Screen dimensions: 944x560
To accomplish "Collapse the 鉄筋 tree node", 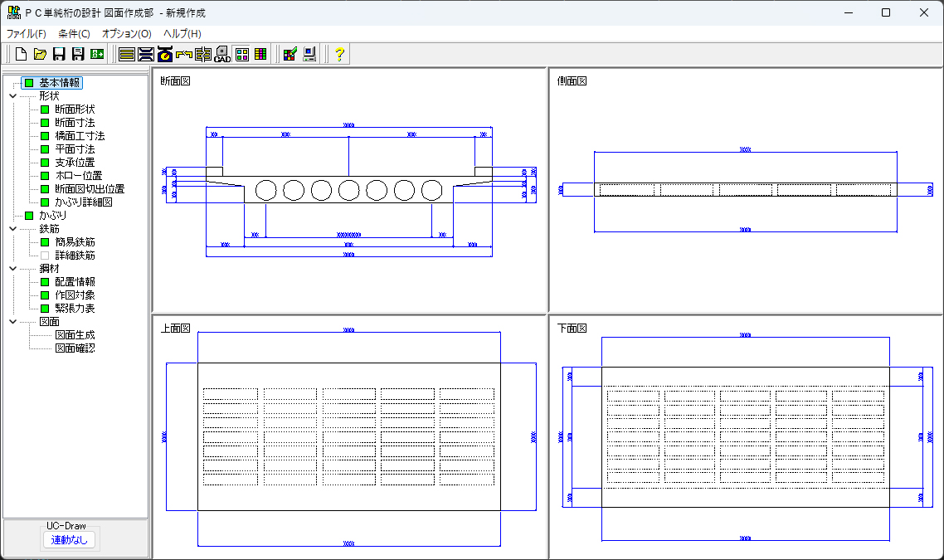I will click(x=12, y=229).
